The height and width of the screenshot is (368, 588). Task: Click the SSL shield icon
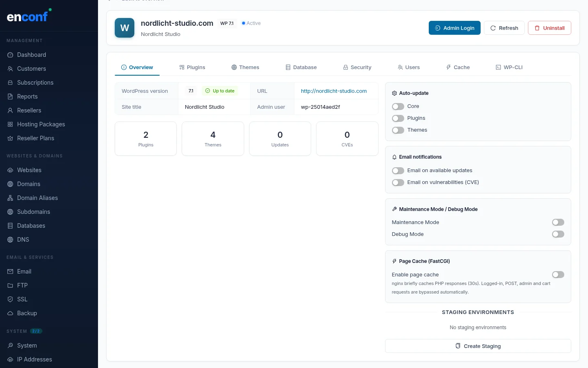pyautogui.click(x=10, y=299)
